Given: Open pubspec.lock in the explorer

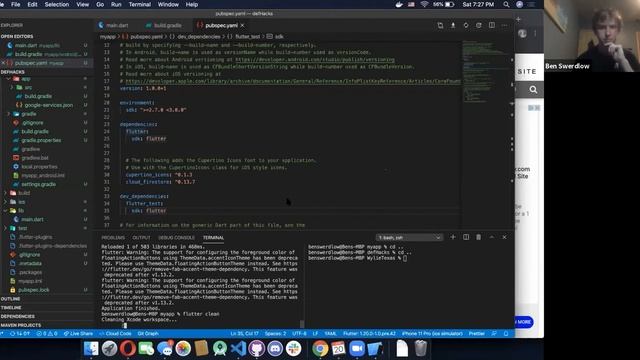Looking at the screenshot, I should [x=34, y=290].
